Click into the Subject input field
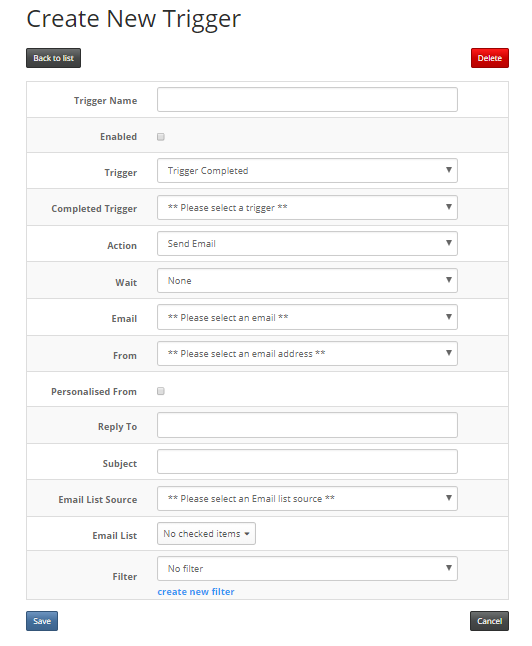The height and width of the screenshot is (646, 532). [x=307, y=461]
